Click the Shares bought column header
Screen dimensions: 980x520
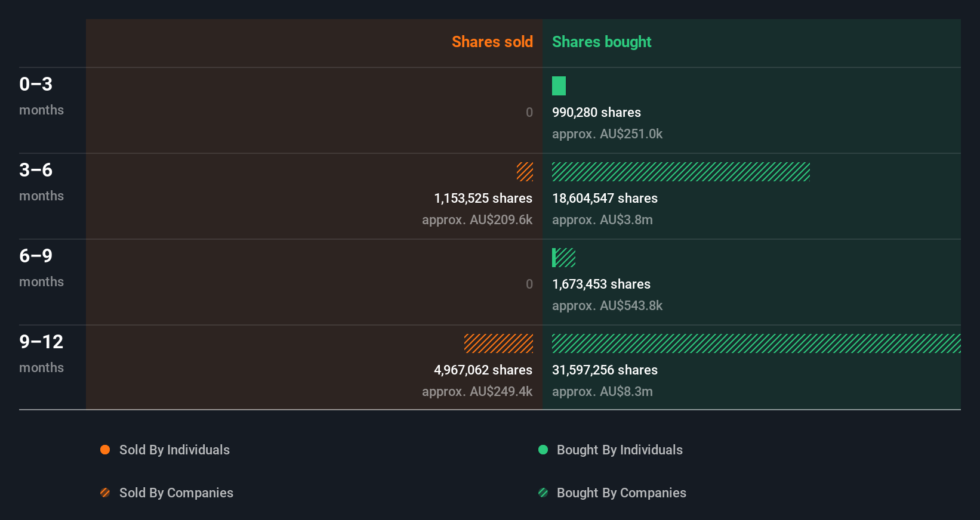pos(602,42)
